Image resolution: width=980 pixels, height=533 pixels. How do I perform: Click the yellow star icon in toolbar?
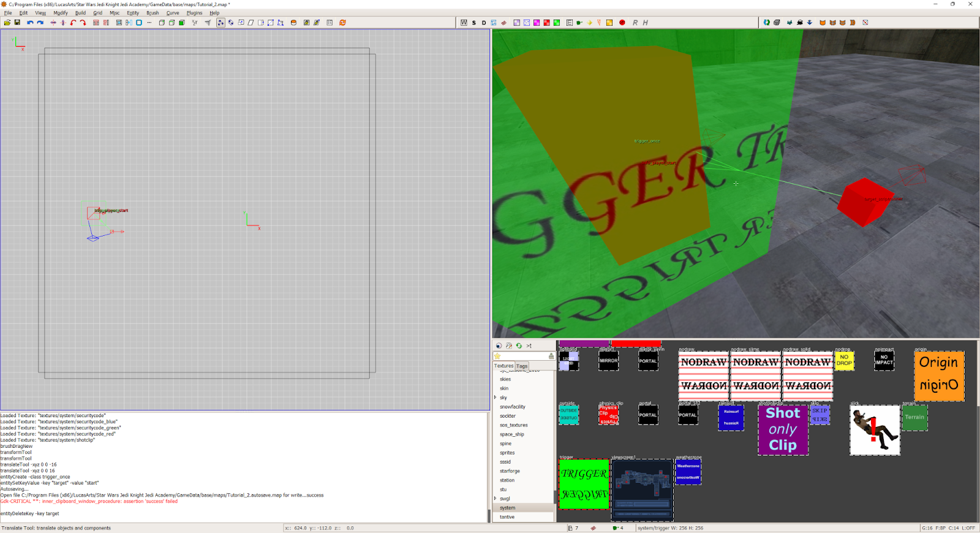(590, 23)
